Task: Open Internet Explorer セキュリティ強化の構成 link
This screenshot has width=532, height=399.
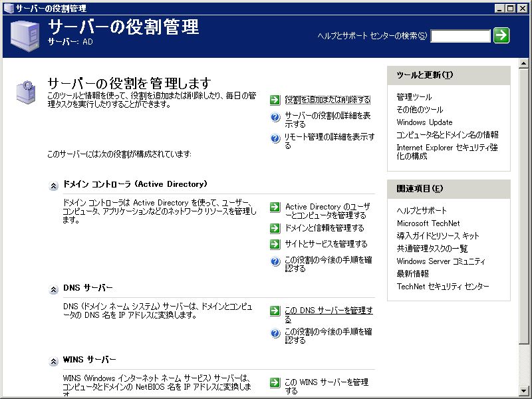Action: click(447, 152)
